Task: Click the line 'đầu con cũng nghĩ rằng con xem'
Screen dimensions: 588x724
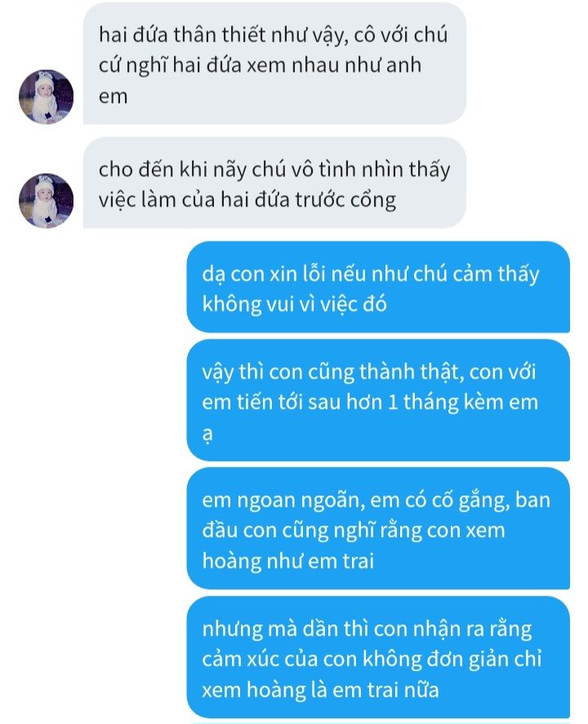Action: (x=354, y=531)
